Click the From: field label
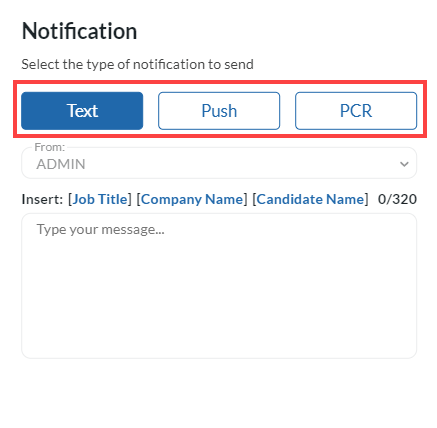Image resolution: width=437 pixels, height=428 pixels. [50, 147]
